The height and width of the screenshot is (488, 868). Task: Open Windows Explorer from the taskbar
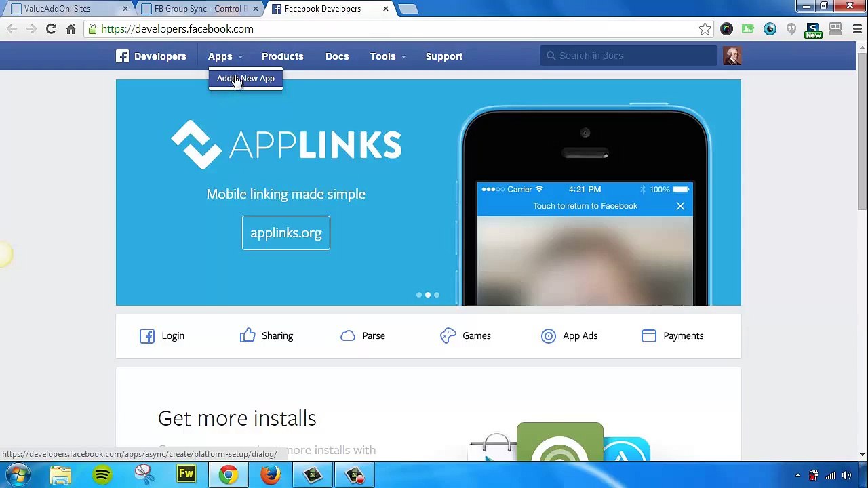60,475
